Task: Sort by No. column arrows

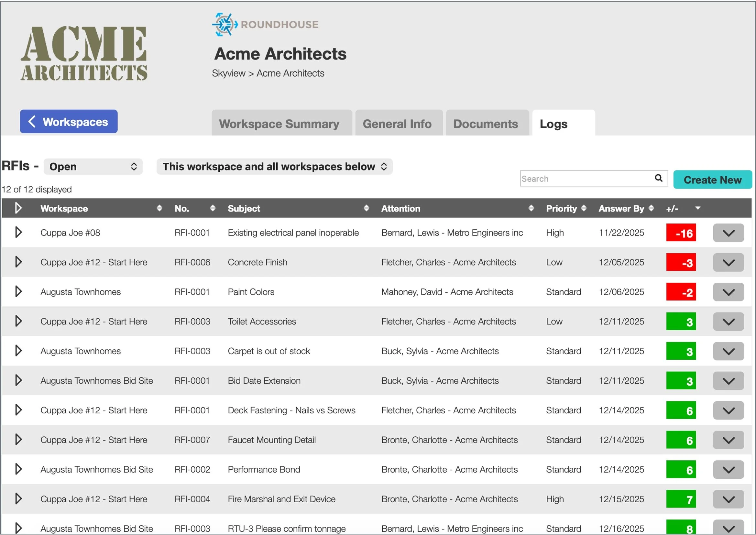Action: click(x=213, y=208)
